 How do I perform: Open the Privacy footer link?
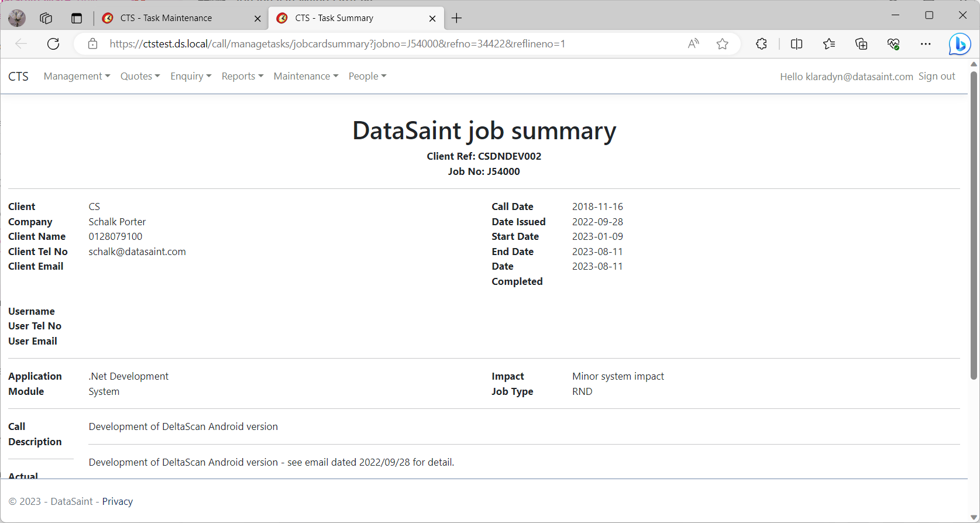tap(118, 501)
